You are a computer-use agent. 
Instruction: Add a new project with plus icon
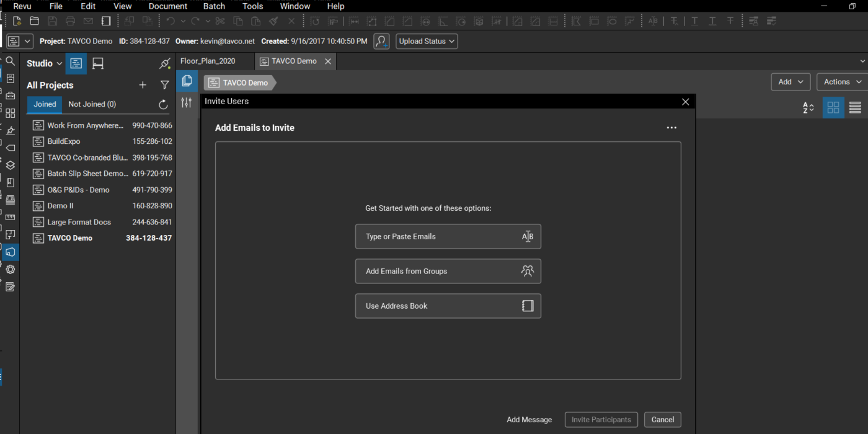(x=143, y=85)
